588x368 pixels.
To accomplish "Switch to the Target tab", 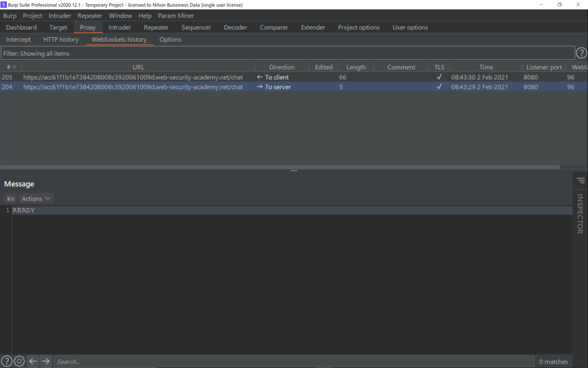I will (58, 27).
